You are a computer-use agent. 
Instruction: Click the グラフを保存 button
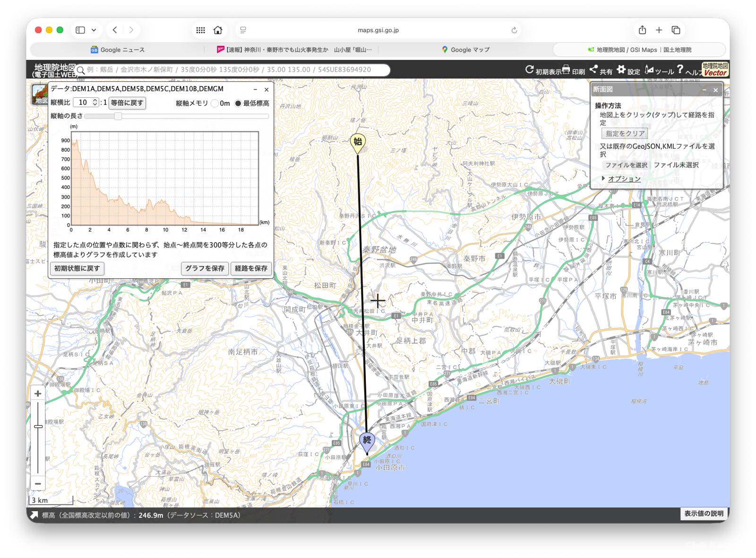(x=205, y=268)
